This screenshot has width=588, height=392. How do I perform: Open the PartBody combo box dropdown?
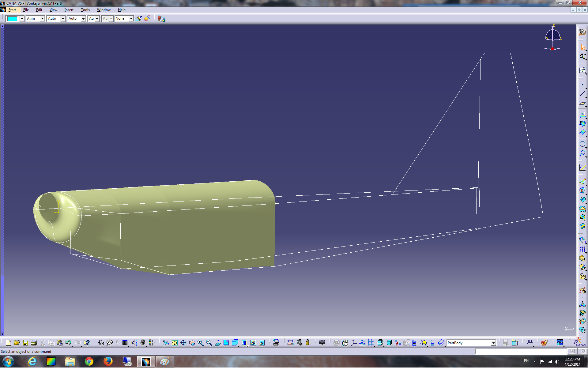493,343
